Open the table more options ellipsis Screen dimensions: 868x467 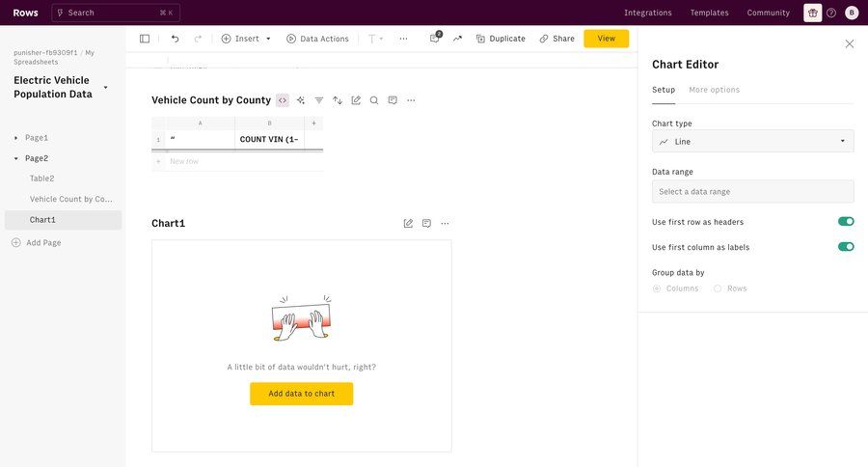point(411,100)
